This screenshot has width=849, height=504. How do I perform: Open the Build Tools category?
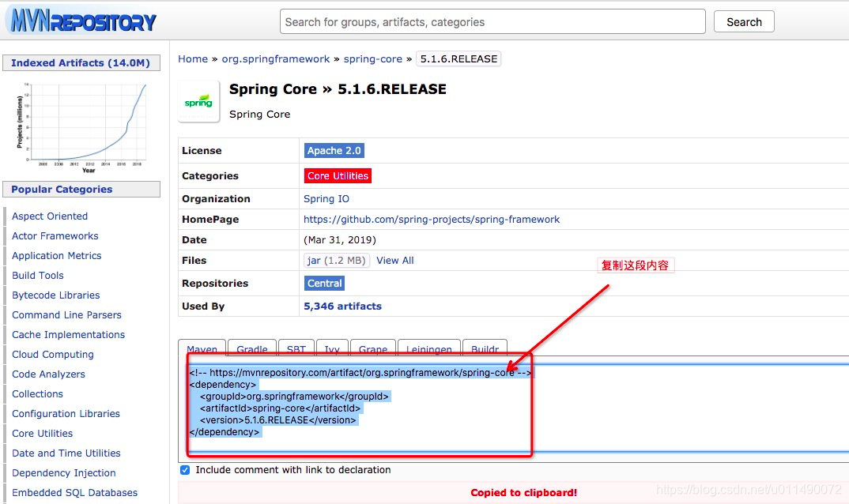[x=38, y=276]
